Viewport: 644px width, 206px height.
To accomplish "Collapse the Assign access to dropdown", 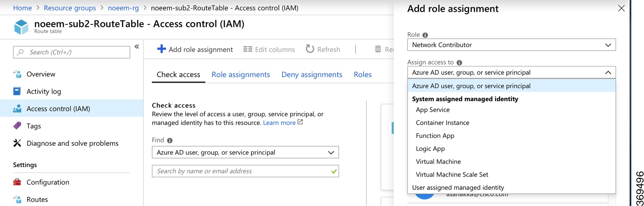I will pos(511,73).
